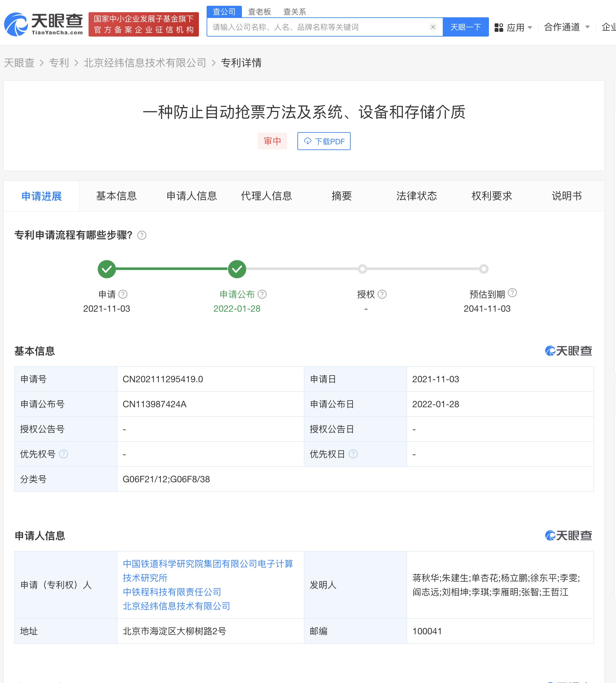The width and height of the screenshot is (616, 683).
Task: Open 中铁程科技有限责任公司 applicant link
Action: (172, 592)
